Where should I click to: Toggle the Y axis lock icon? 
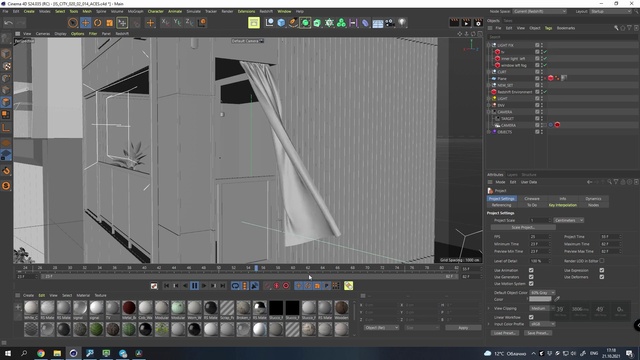coord(177,22)
